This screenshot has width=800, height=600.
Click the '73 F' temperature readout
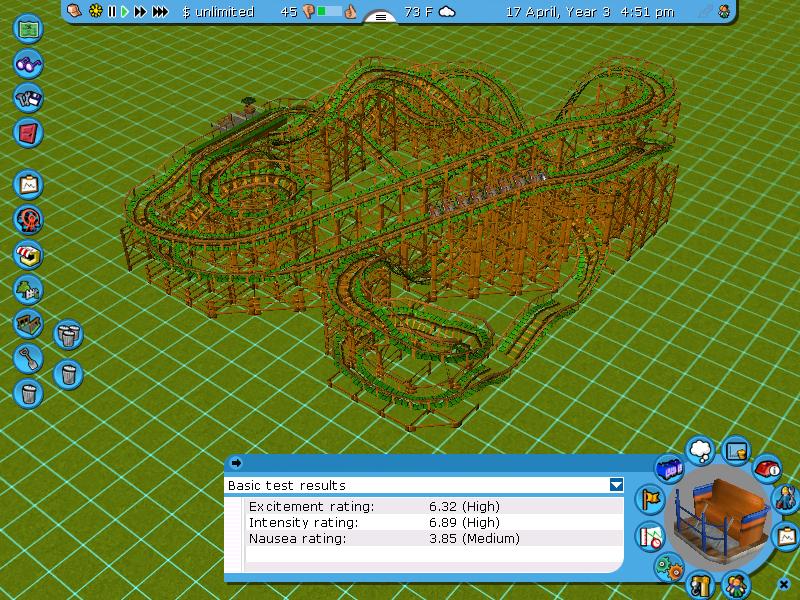[x=418, y=12]
